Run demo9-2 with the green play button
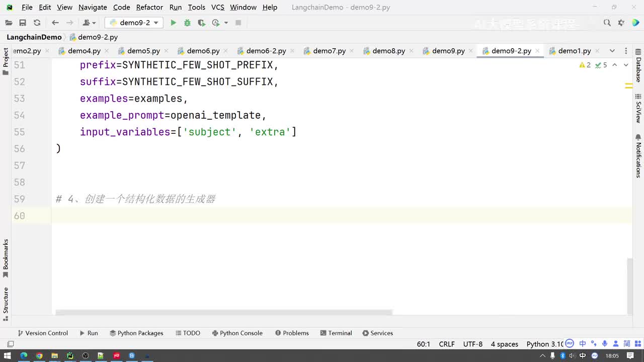This screenshot has width=644, height=362. coord(173,23)
